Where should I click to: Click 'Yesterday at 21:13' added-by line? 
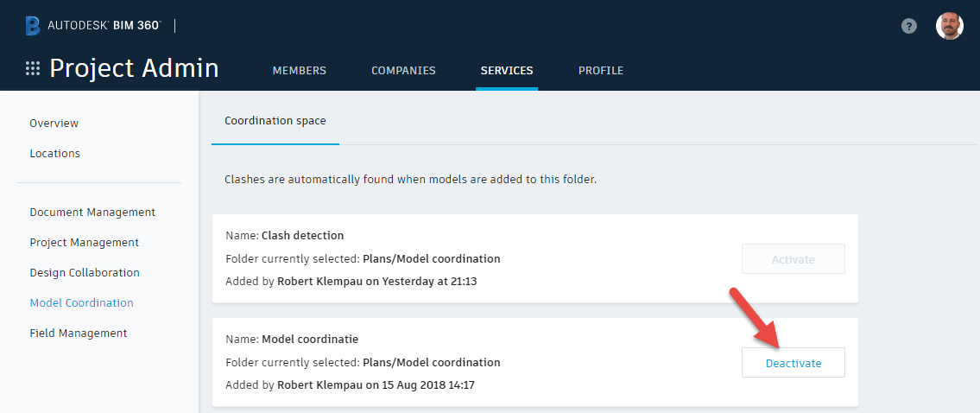tap(351, 282)
